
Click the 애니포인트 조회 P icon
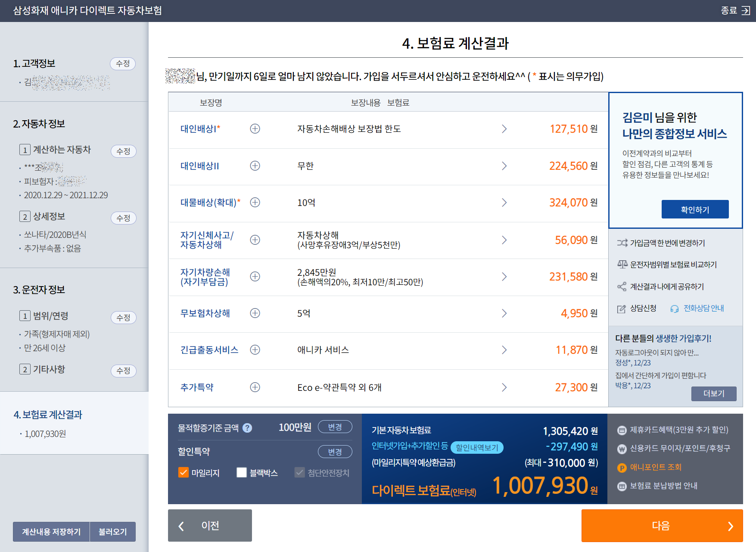[622, 468]
